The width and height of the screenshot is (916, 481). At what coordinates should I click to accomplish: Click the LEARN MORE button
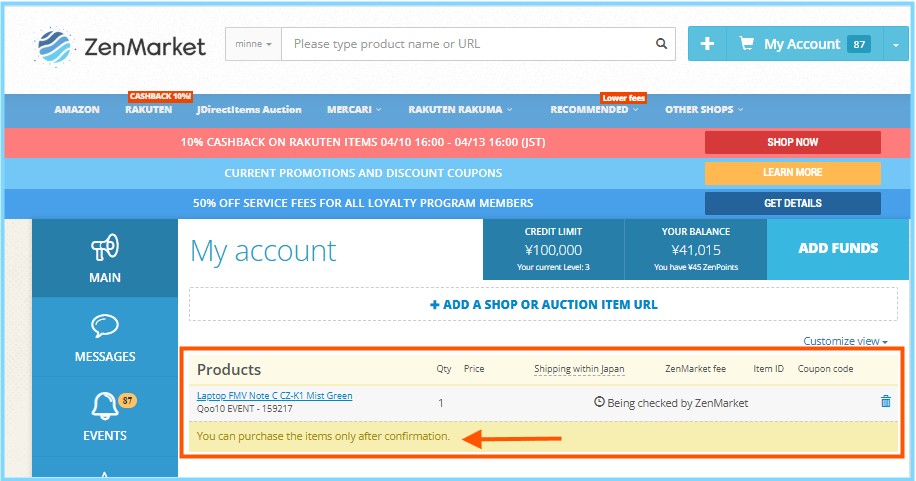[x=793, y=172]
